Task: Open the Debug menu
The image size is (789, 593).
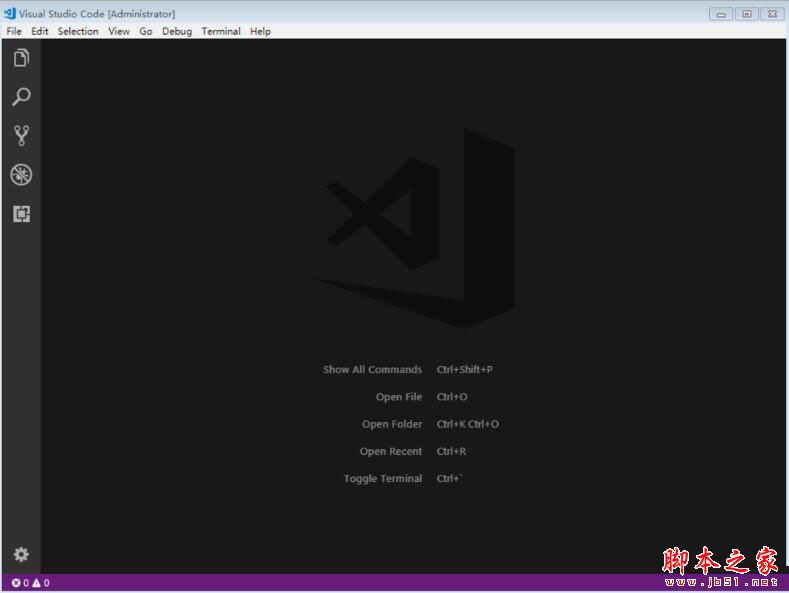Action: (x=177, y=31)
